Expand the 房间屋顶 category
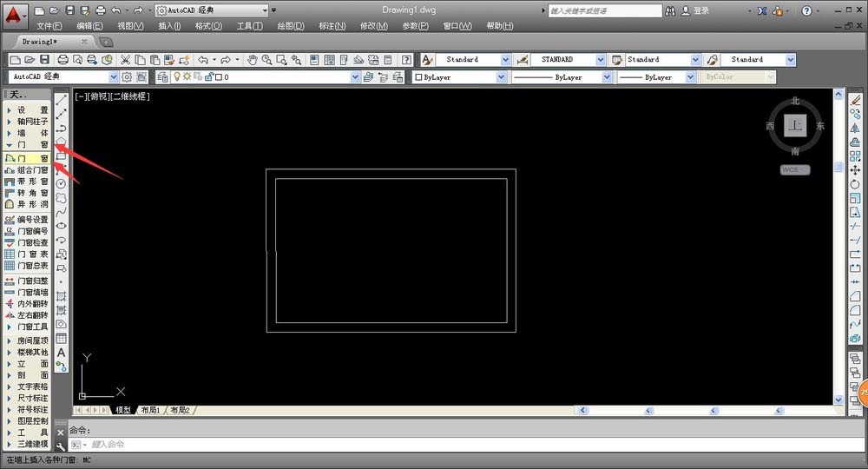868x469 pixels. pyautogui.click(x=27, y=340)
